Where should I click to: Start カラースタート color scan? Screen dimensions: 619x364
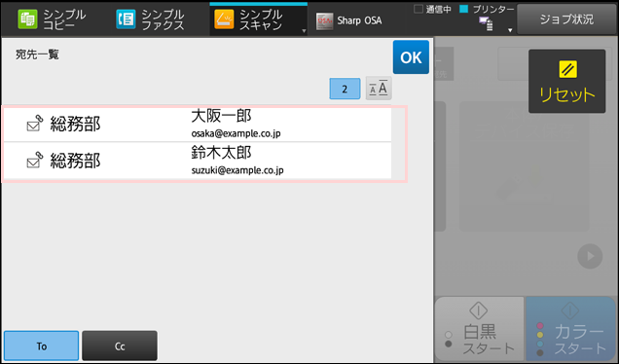tap(570, 329)
